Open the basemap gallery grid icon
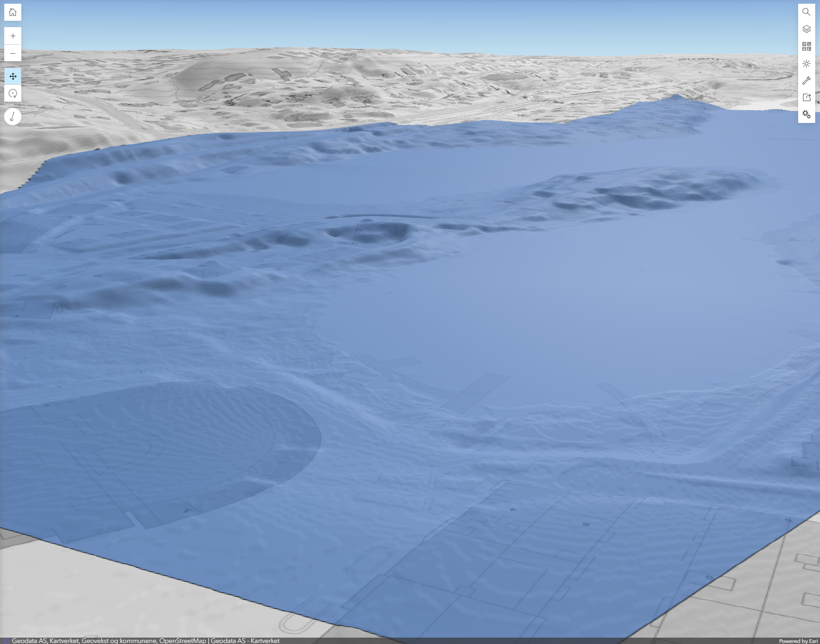Image resolution: width=820 pixels, height=644 pixels. pyautogui.click(x=807, y=46)
